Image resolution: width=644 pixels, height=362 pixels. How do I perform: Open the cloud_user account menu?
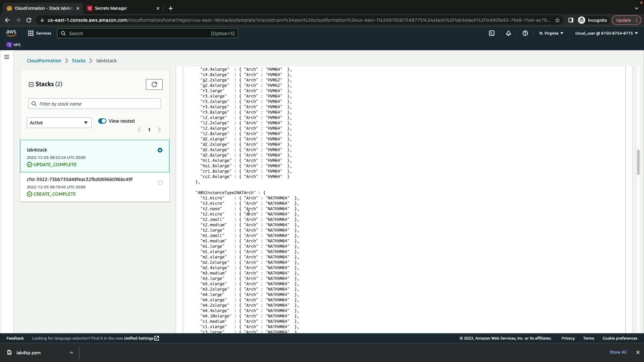point(606,33)
